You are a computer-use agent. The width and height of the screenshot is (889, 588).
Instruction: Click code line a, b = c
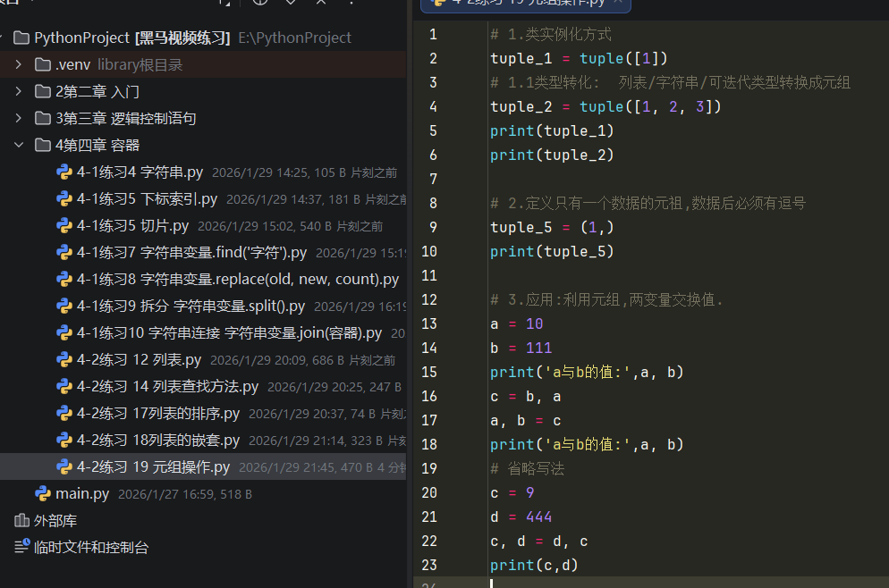pos(526,420)
